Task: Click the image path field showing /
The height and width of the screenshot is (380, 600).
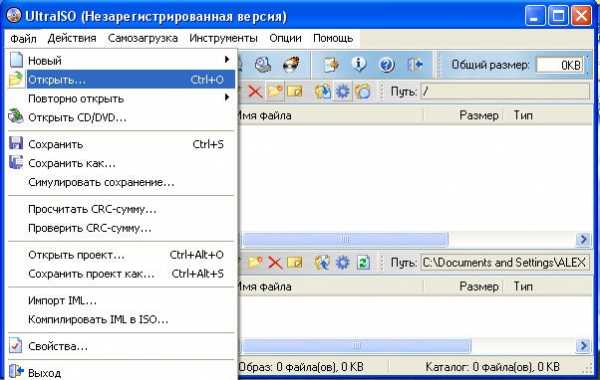Action: [x=505, y=92]
